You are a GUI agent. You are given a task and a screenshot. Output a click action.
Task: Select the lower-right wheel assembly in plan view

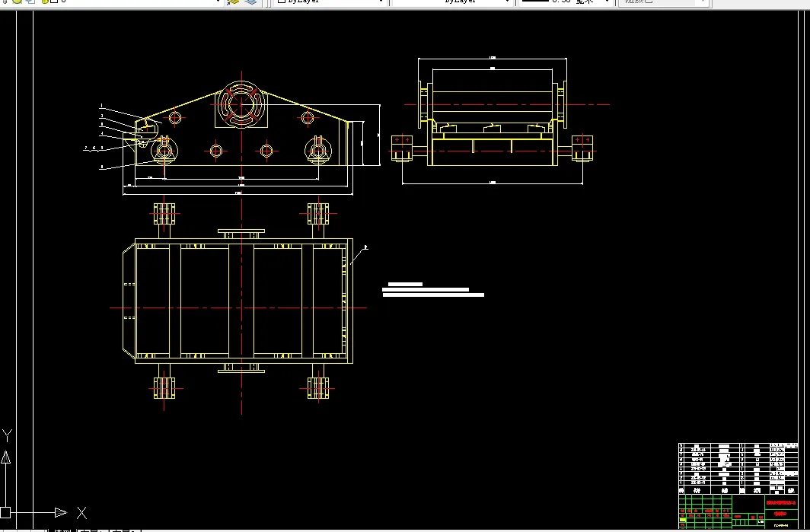[x=318, y=388]
